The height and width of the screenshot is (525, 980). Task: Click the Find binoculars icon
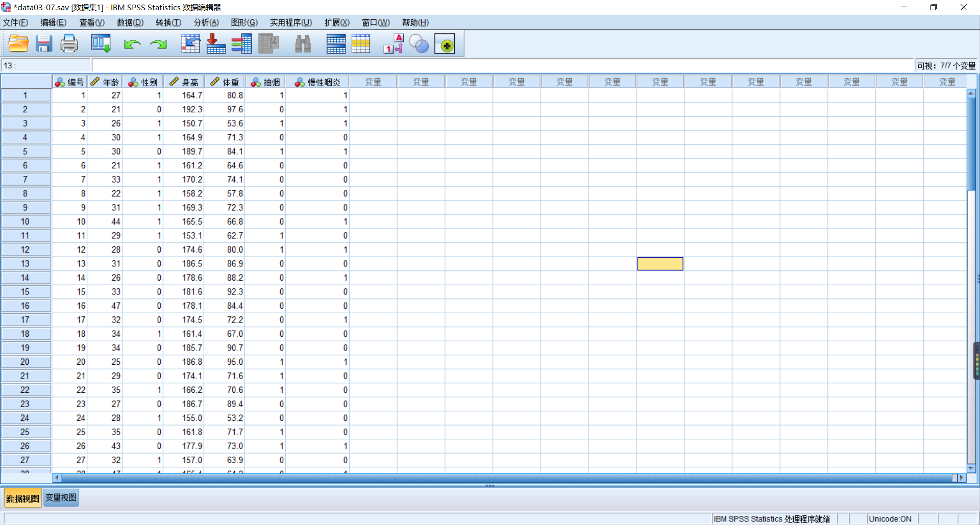(303, 44)
